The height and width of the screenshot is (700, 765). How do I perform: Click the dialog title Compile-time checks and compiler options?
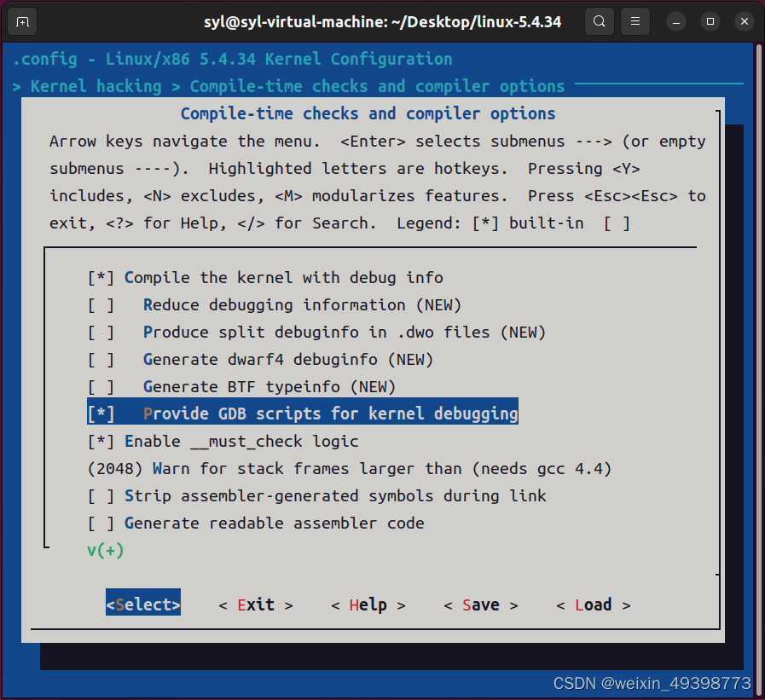pyautogui.click(x=368, y=113)
